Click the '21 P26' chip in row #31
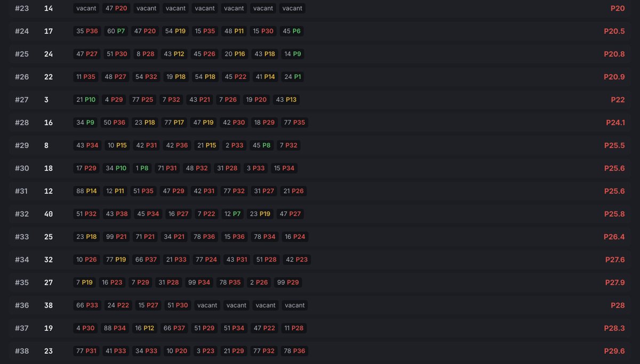640x364 pixels. (x=293, y=191)
